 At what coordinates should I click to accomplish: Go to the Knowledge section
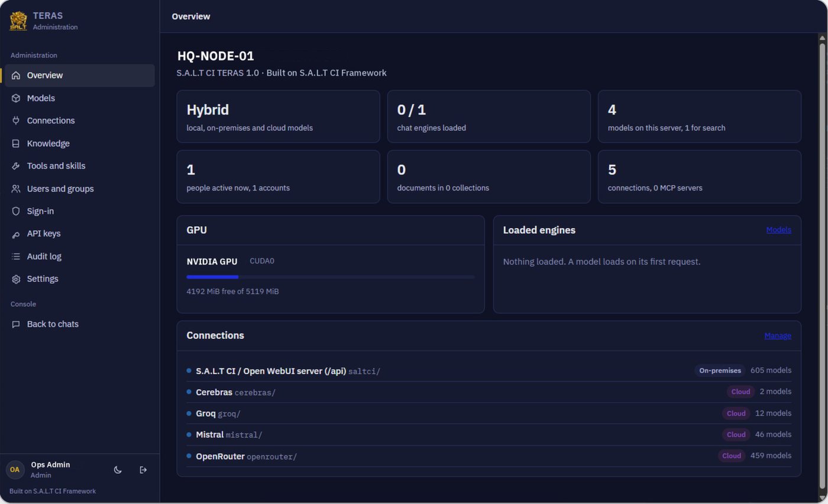[x=80, y=143]
